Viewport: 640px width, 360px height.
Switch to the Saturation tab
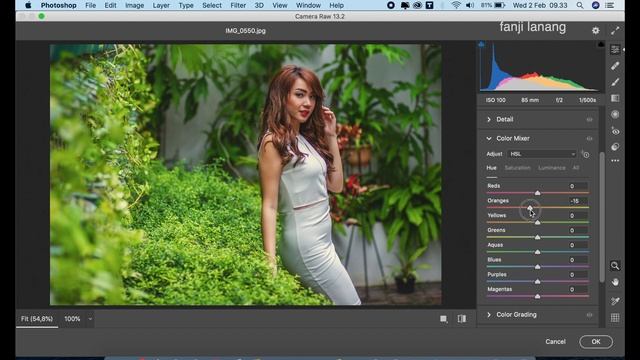click(x=518, y=168)
